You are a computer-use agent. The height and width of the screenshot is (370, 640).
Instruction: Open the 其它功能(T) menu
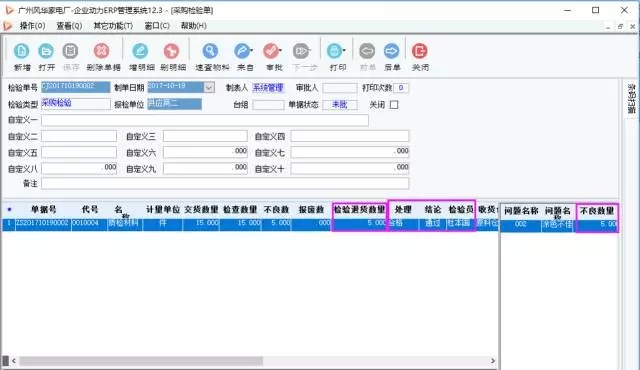coord(113,26)
